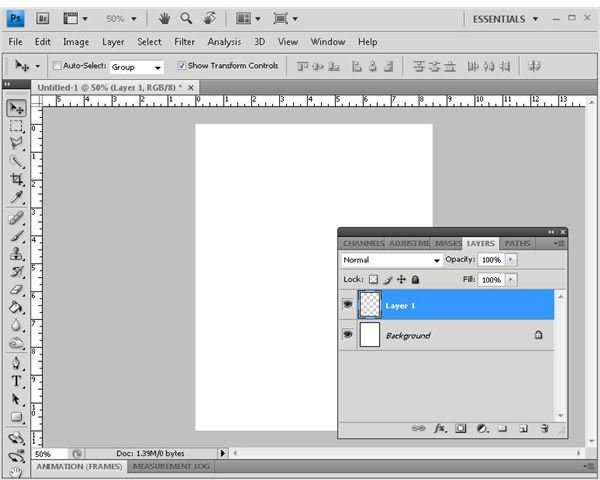Select the History Brush tool

[x=16, y=272]
